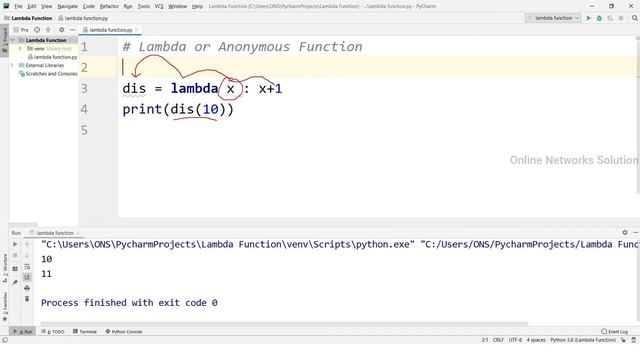Click the Down stack trace arrow
The image size is (640, 360).
pos(27,255)
